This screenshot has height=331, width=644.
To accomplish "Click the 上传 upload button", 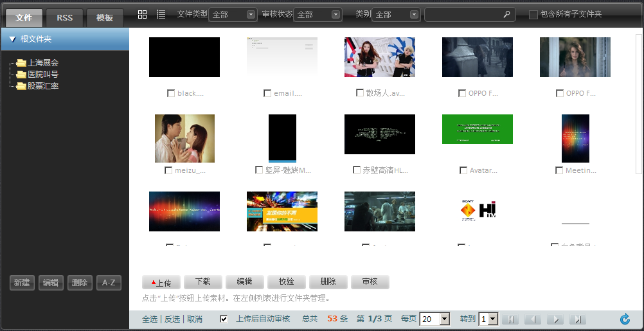I will tap(161, 282).
